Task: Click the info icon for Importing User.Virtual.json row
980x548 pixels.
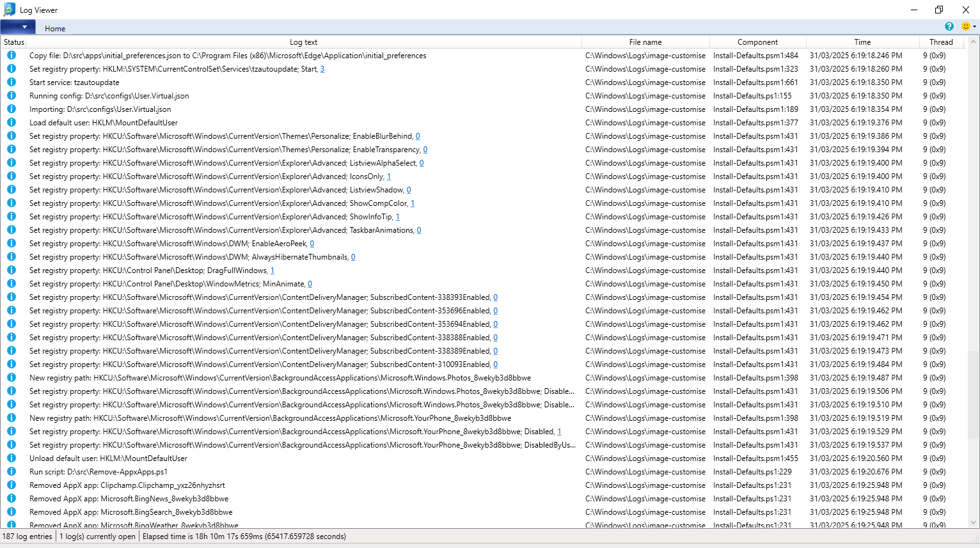Action: pyautogui.click(x=12, y=109)
